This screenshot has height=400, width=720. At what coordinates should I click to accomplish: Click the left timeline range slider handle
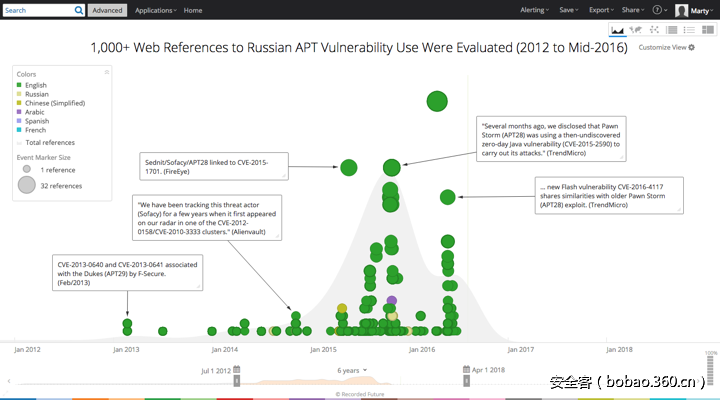click(x=237, y=381)
